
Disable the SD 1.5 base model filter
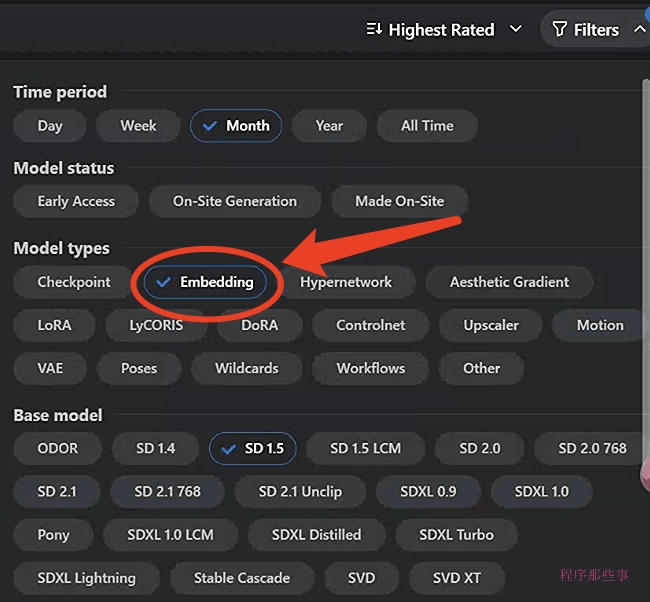tap(252, 448)
